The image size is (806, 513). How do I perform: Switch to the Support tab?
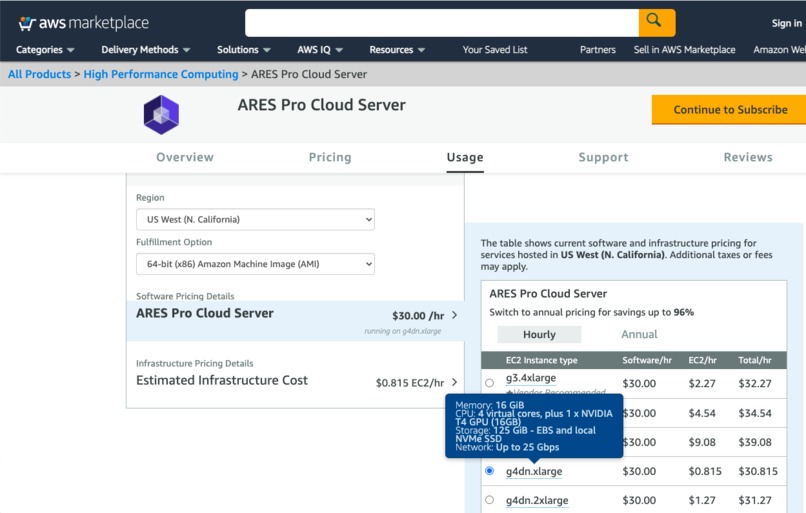603,157
